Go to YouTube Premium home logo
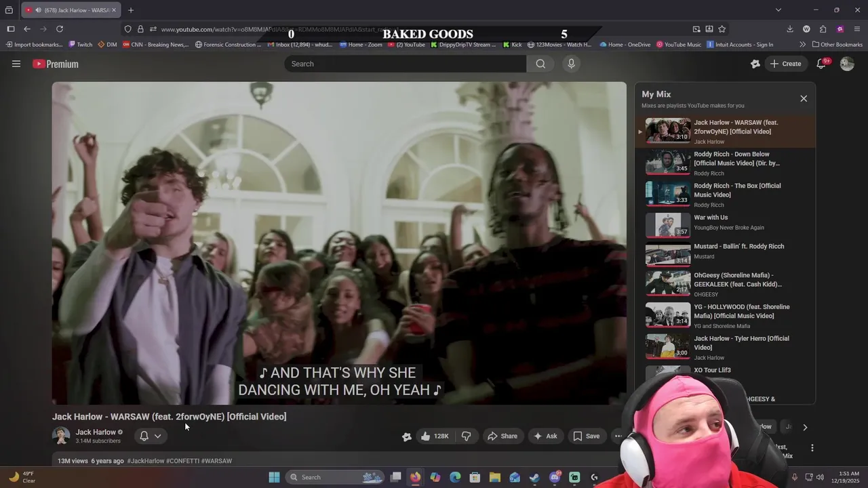The height and width of the screenshot is (488, 868). click(56, 64)
